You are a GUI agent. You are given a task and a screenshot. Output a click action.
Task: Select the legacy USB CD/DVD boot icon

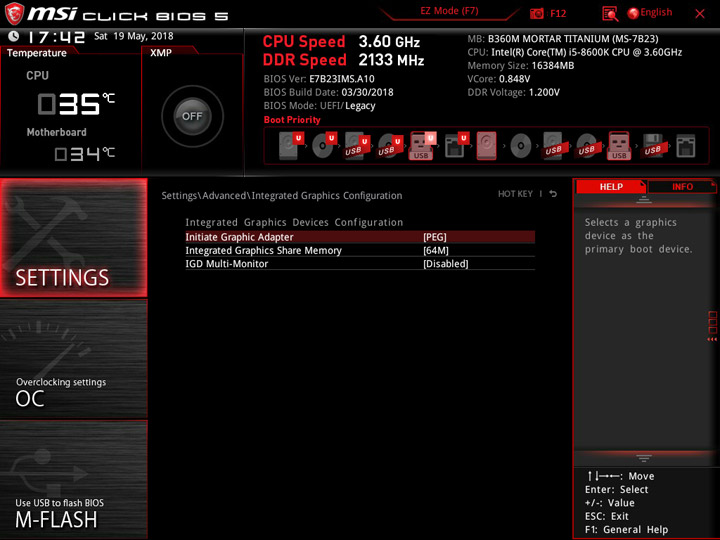587,146
